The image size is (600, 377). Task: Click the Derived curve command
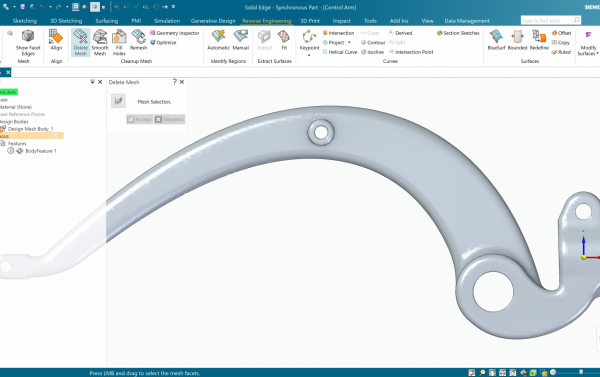click(x=401, y=33)
